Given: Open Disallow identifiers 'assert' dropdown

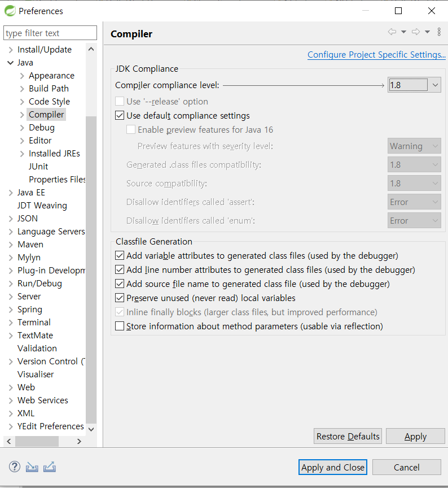Looking at the screenshot, I should click(414, 202).
